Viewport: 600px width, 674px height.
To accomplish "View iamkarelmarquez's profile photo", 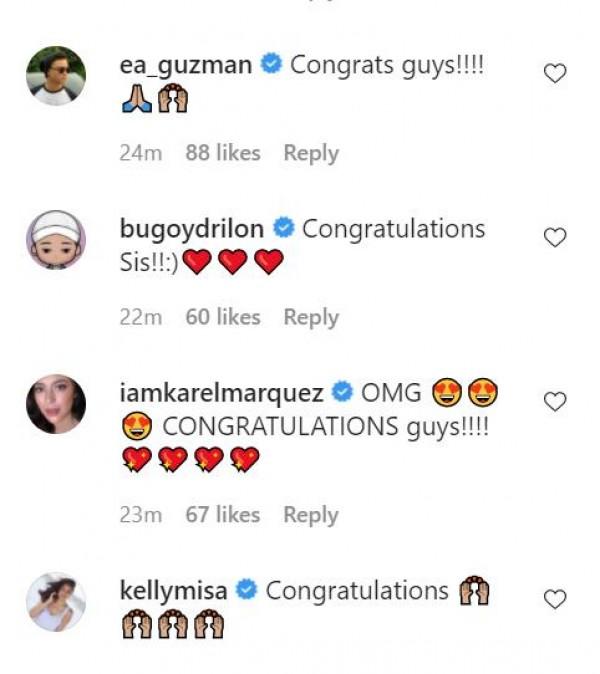I will point(55,404).
